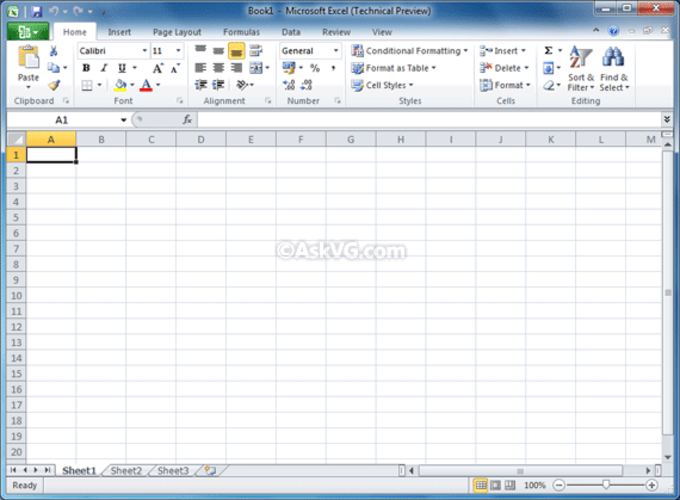Apply Comma Style format
680x500 pixels.
pyautogui.click(x=333, y=68)
